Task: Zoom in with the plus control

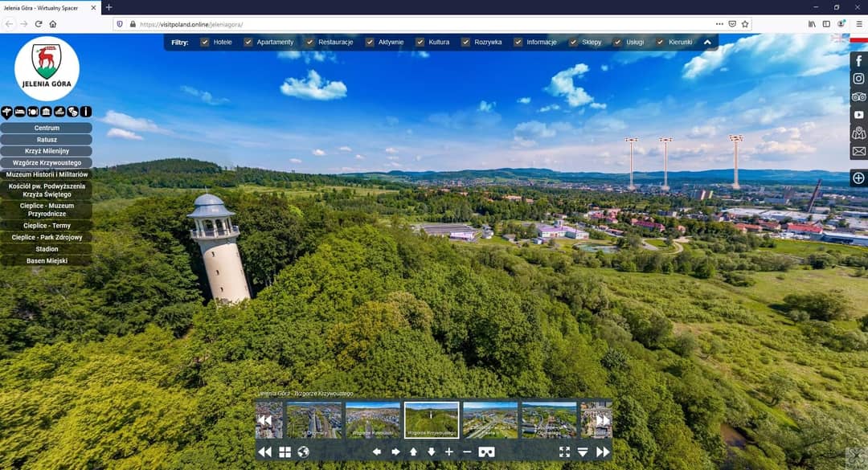Action: pyautogui.click(x=449, y=452)
